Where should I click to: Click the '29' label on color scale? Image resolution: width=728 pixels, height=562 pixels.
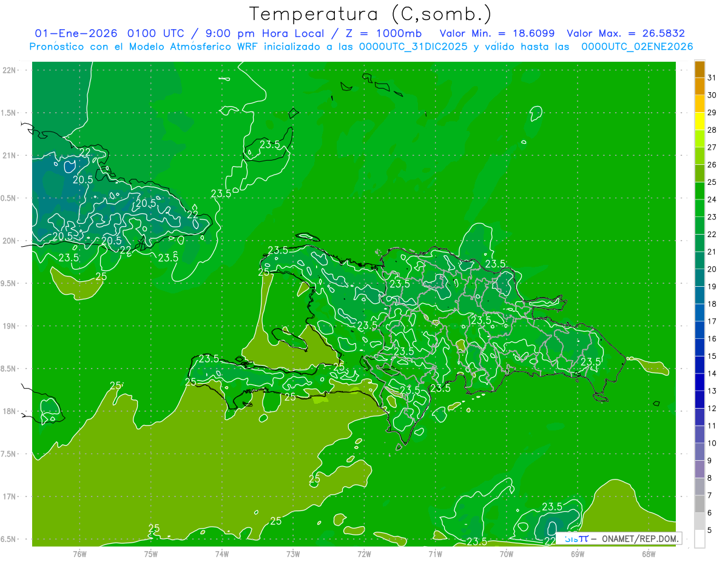click(x=712, y=112)
